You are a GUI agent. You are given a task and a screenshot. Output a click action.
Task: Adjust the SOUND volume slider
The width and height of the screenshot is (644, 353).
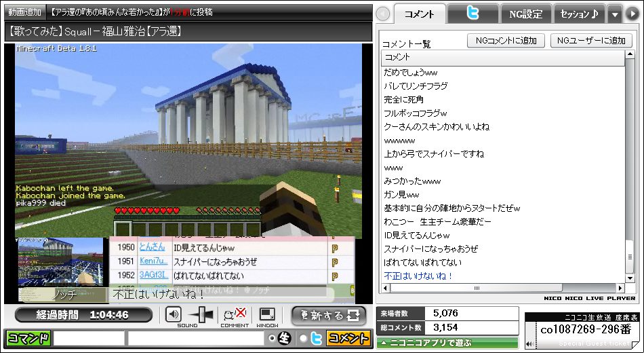click(201, 316)
